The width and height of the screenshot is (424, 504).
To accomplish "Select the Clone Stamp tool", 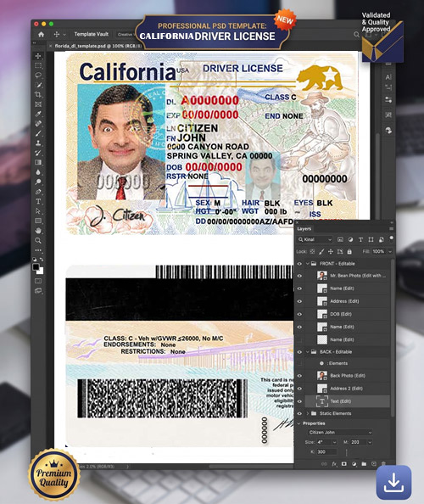I will tap(38, 143).
